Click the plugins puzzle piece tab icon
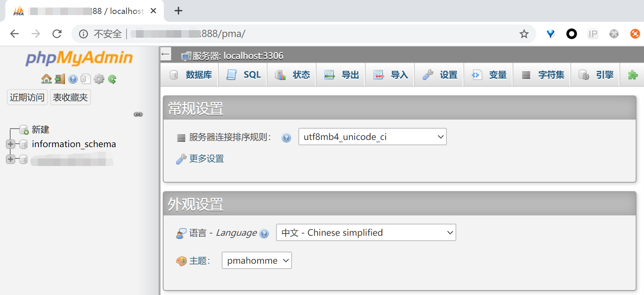644x295 pixels. (x=633, y=75)
